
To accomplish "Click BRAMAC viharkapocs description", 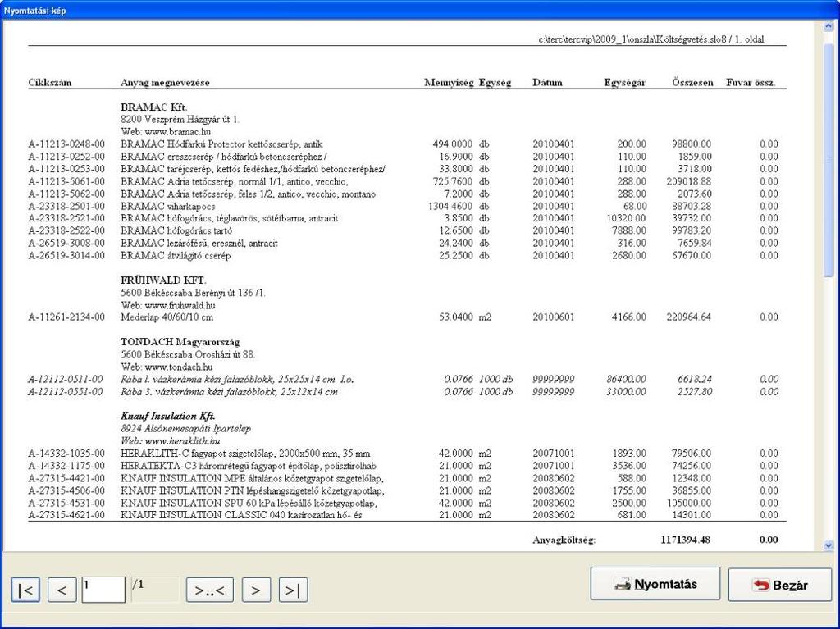I will (x=167, y=207).
